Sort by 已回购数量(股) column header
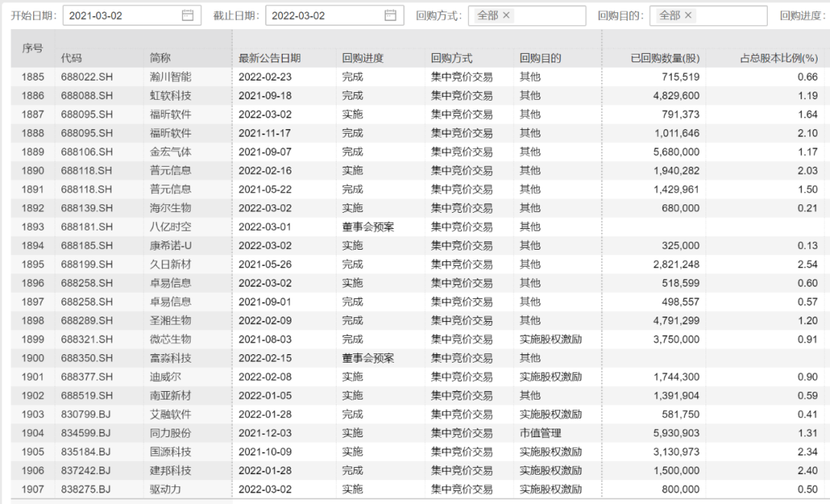830x504 pixels. point(665,58)
